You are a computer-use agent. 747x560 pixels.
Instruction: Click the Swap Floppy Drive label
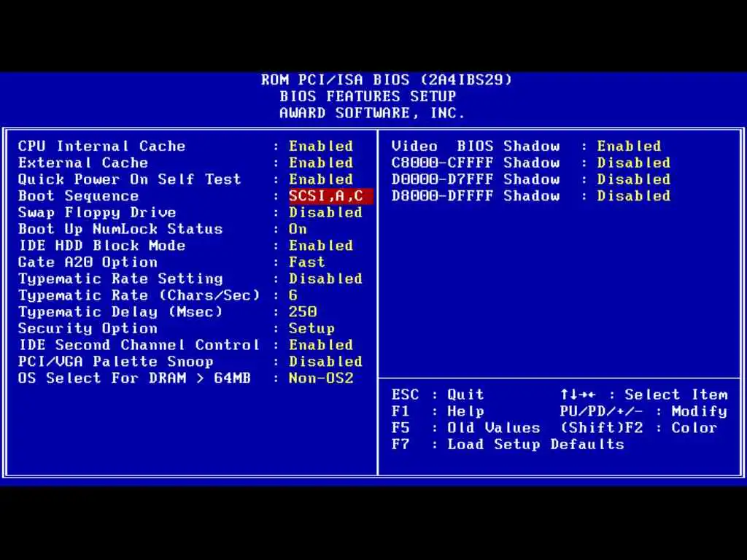97,212
